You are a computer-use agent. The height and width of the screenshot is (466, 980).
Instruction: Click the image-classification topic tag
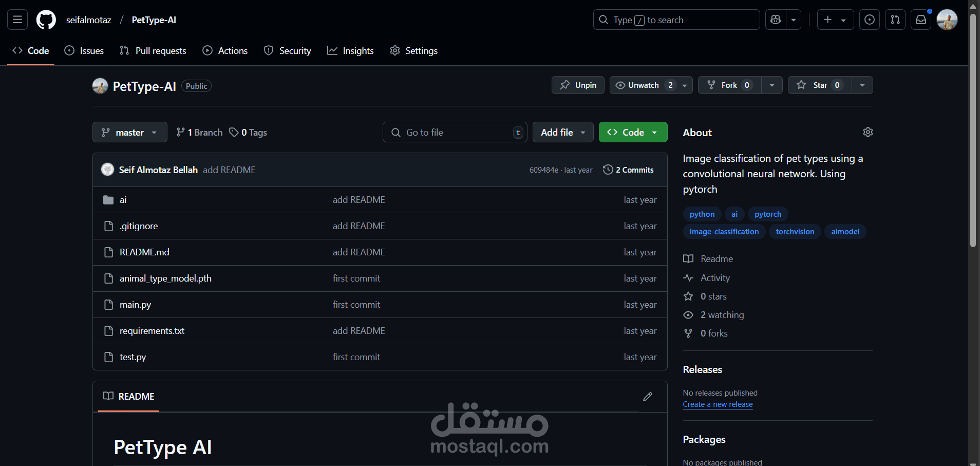pos(724,232)
